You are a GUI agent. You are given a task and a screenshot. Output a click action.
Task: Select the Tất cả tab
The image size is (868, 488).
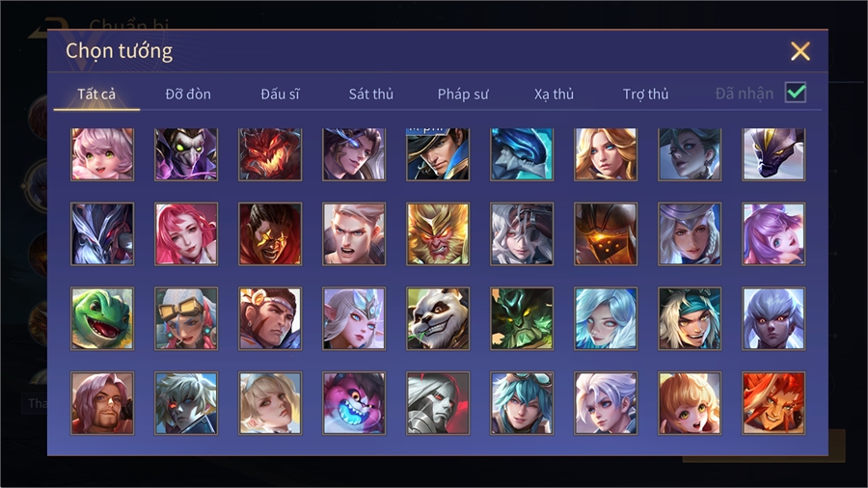(x=96, y=95)
